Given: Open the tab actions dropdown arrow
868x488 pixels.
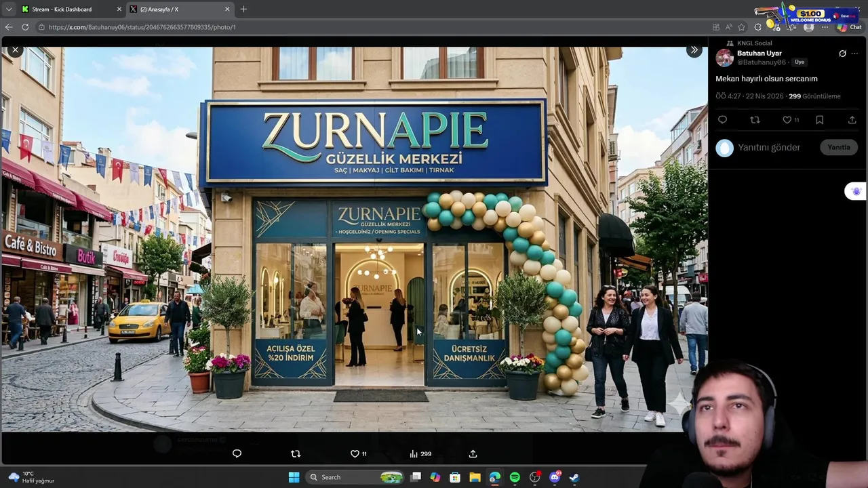Looking at the screenshot, I should pos(8,9).
